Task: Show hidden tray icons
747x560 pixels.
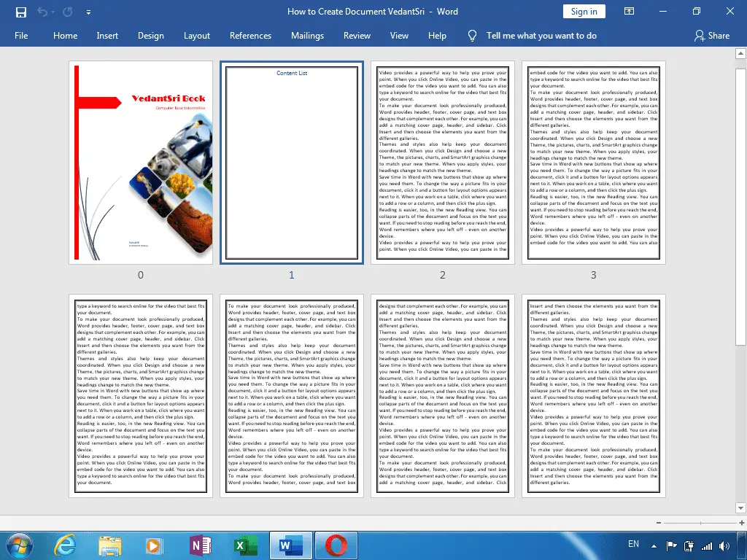Action: (654, 546)
